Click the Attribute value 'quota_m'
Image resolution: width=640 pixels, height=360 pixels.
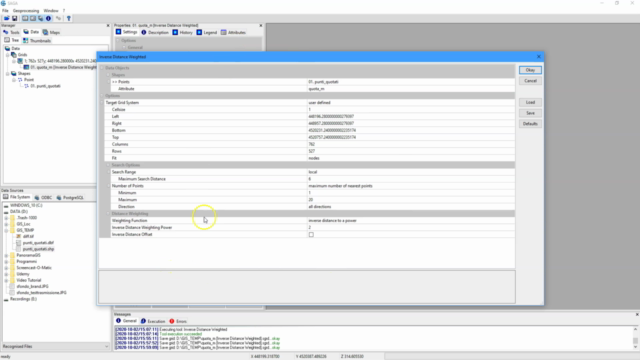[411, 89]
